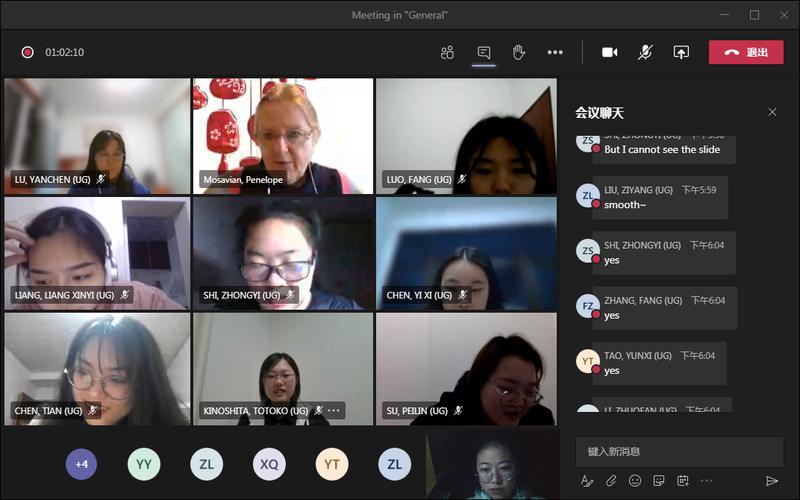Click the ZS avatar beside SHI, ZHONGYI 下午6:04 message

point(588,251)
